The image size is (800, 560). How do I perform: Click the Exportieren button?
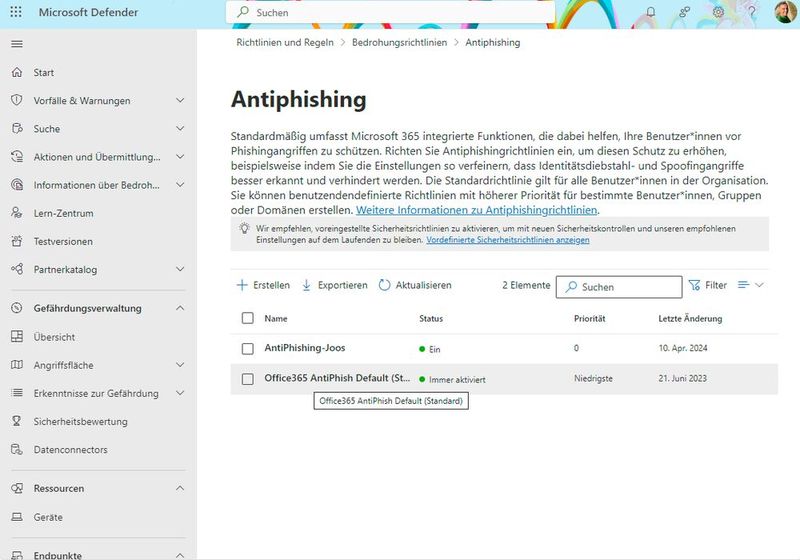[335, 285]
